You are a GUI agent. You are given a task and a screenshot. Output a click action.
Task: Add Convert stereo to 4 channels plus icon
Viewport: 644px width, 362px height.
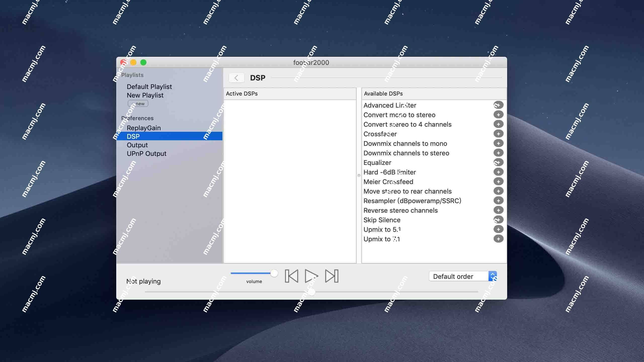[498, 124]
